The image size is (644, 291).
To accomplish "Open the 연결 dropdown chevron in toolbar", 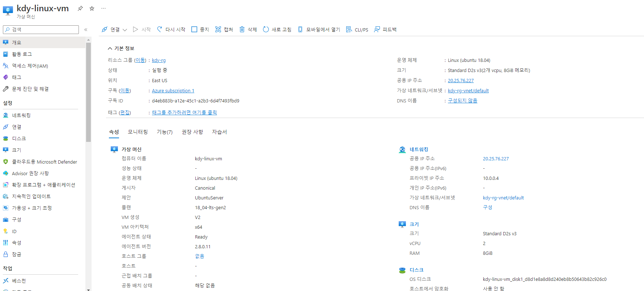I will [x=125, y=30].
